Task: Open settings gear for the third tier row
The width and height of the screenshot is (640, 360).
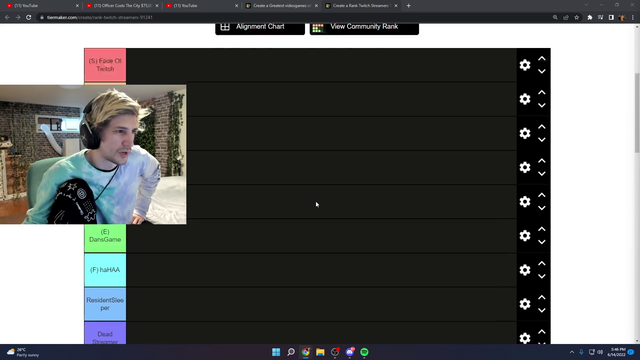Action: tap(525, 133)
